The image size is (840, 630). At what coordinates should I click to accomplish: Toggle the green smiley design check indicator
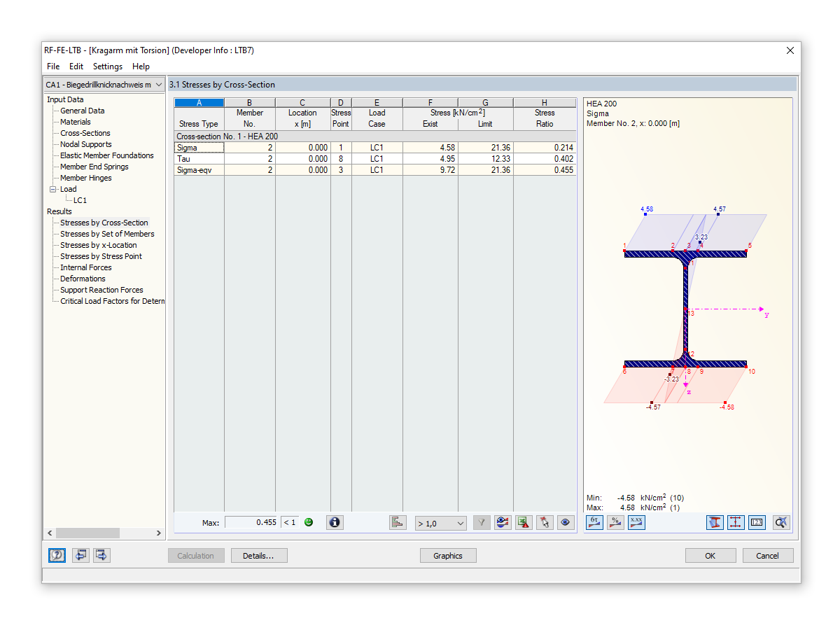[308, 522]
